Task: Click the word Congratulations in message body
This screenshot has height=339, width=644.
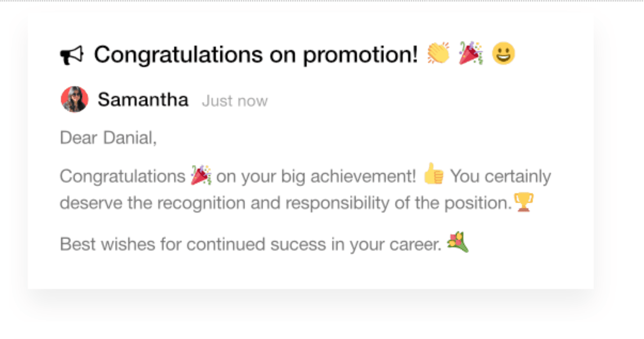Action: [x=123, y=177]
